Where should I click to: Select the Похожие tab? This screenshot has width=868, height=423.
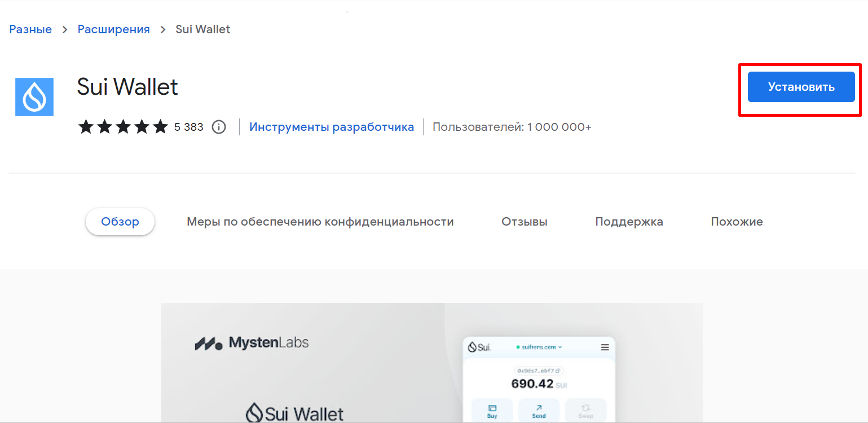point(737,221)
